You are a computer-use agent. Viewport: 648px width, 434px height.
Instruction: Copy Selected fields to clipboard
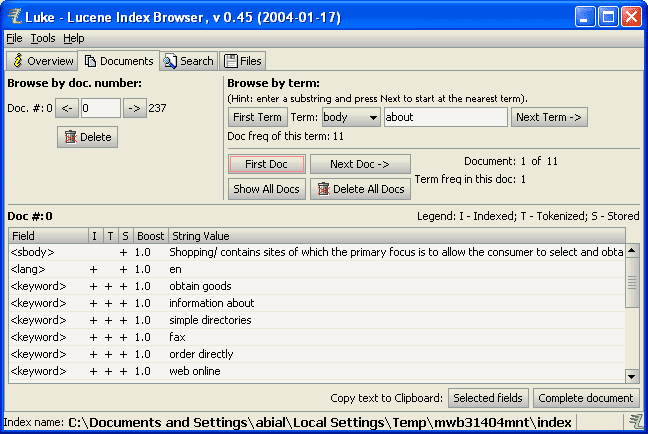(x=488, y=398)
